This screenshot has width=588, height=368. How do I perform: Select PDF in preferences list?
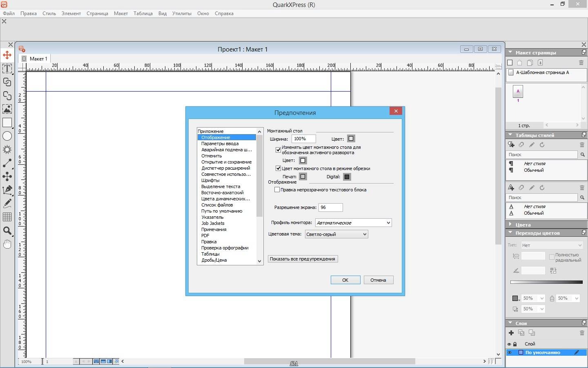pos(205,236)
